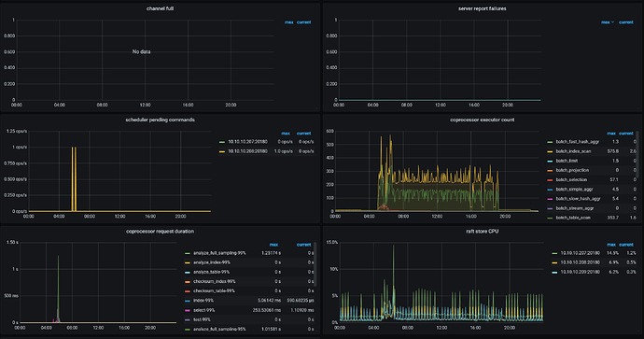Click the select-99% magenta legend color icon
The height and width of the screenshot is (339, 644).
[188, 310]
